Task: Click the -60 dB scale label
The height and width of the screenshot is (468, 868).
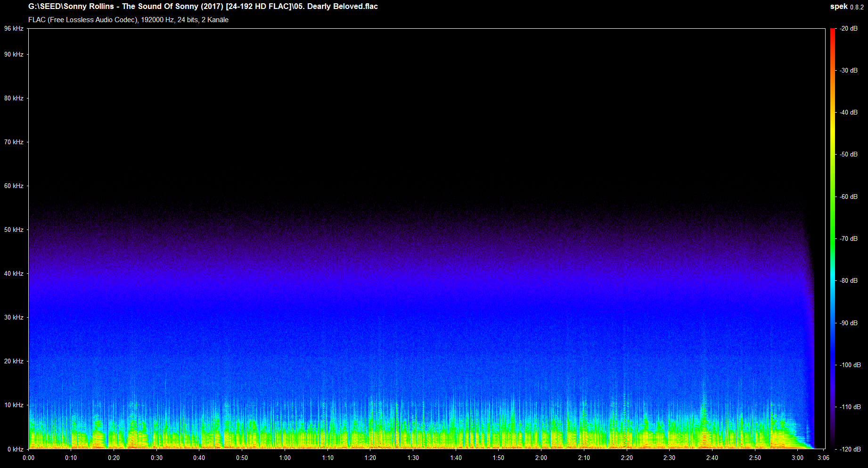Action: tap(848, 197)
